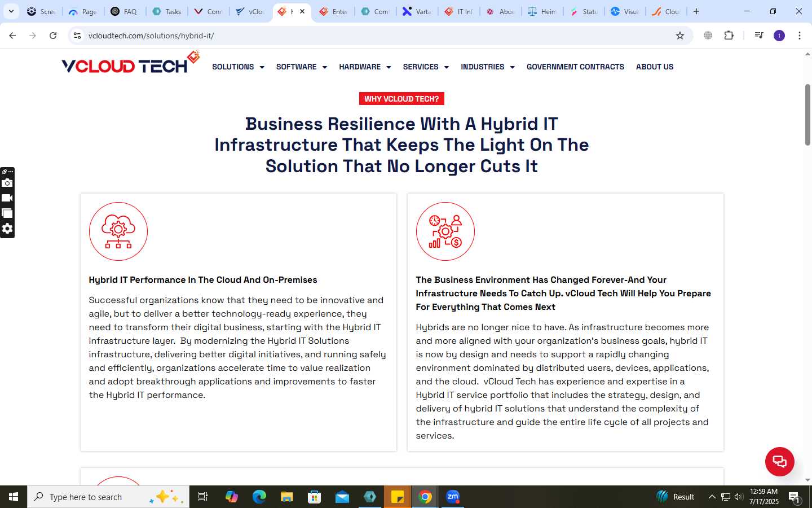This screenshot has width=812, height=508.
Task: Click the cloud gear network icon
Action: tap(118, 231)
